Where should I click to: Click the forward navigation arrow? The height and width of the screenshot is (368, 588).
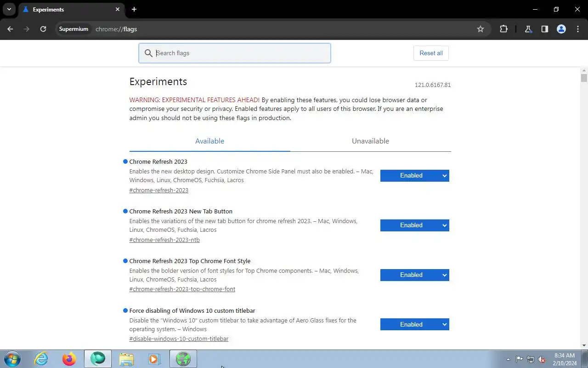point(27,29)
